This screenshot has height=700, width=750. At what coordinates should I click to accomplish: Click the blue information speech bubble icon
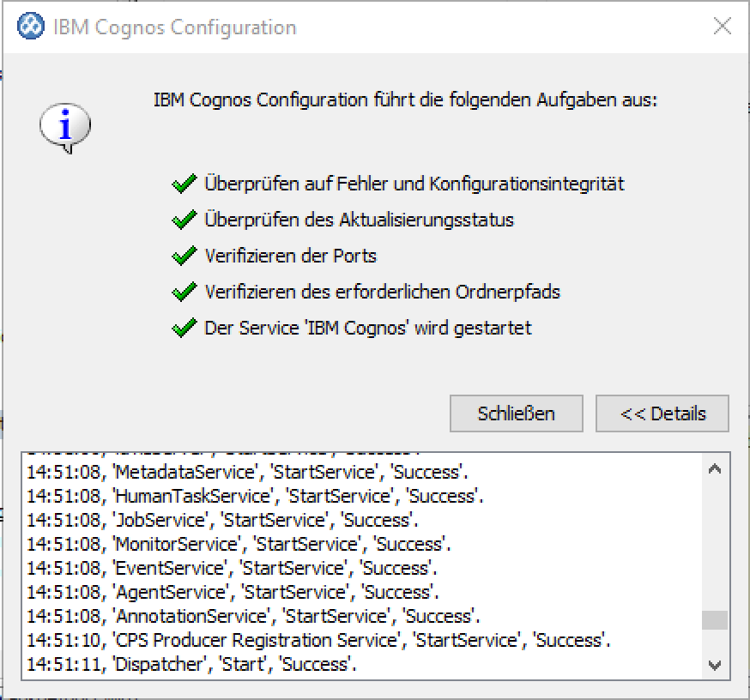[64, 129]
